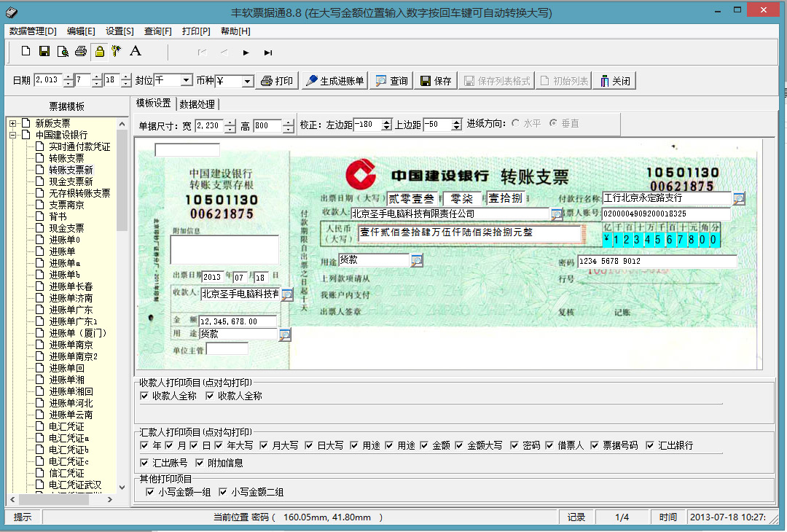Open the 帮助[H] menu
The height and width of the screenshot is (532, 787).
[x=235, y=31]
